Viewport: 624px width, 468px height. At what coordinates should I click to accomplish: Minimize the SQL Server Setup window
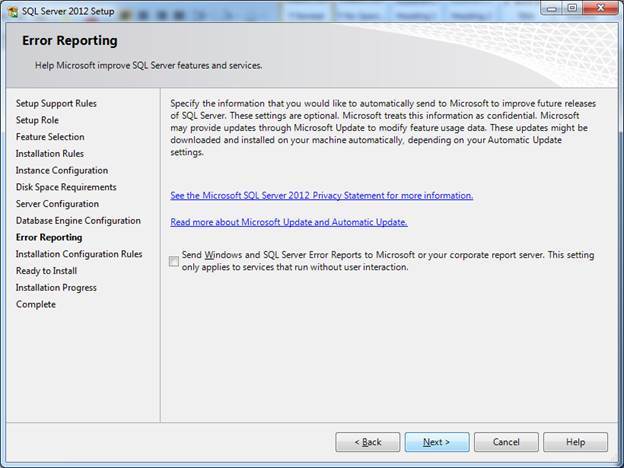click(551, 8)
